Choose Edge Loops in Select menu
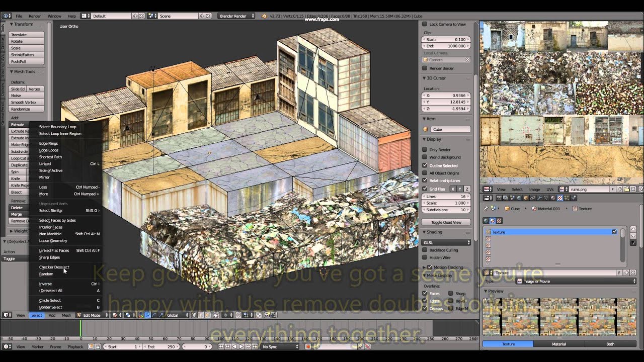The image size is (644, 362). click(x=49, y=150)
